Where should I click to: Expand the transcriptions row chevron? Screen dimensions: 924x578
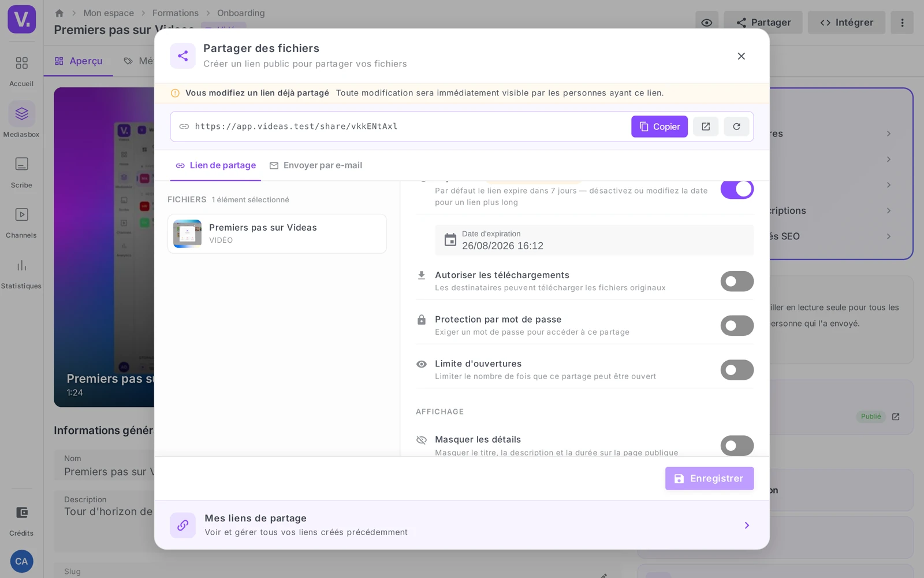[889, 211]
